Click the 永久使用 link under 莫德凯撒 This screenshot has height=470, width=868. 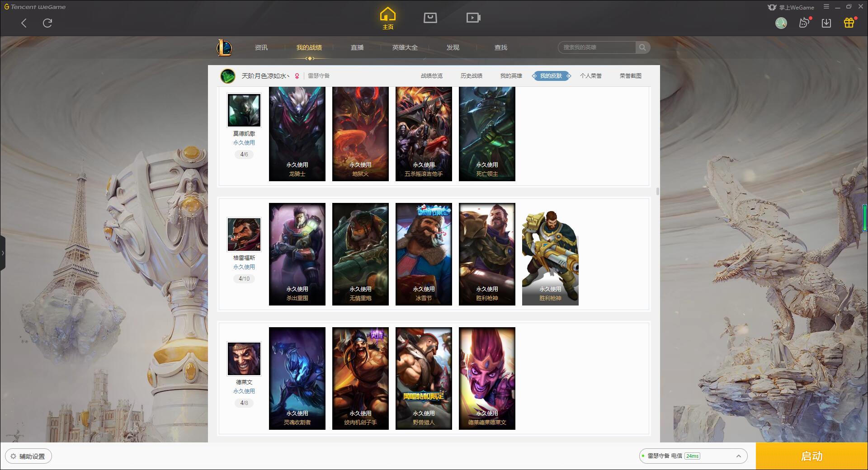244,143
